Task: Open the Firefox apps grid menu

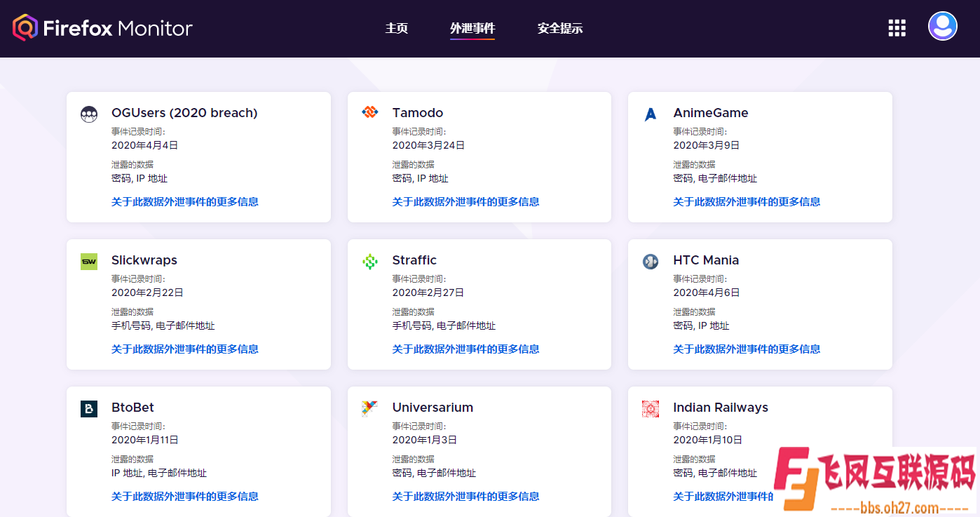Action: tap(897, 28)
